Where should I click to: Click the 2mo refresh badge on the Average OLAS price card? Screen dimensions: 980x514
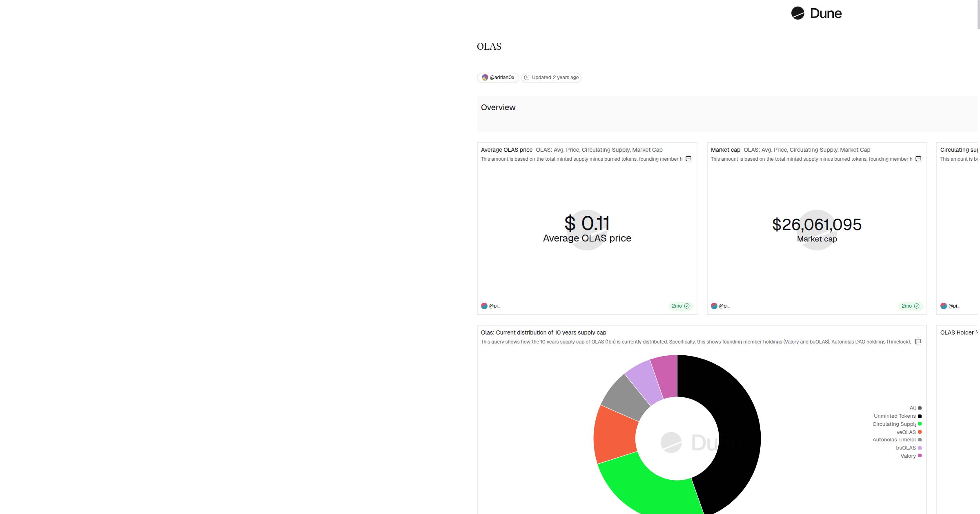[x=680, y=306]
